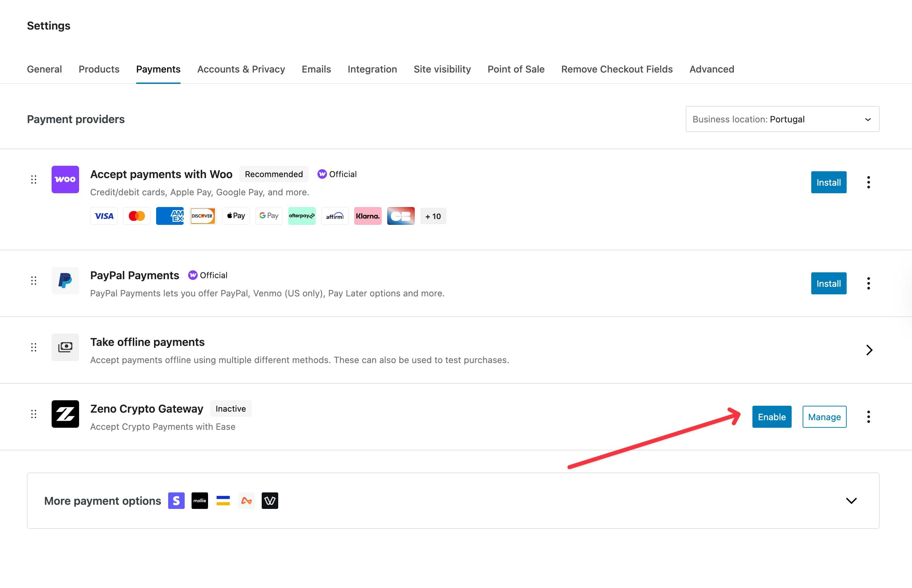Click the offline payments cash icon
912x588 pixels.
[65, 347]
